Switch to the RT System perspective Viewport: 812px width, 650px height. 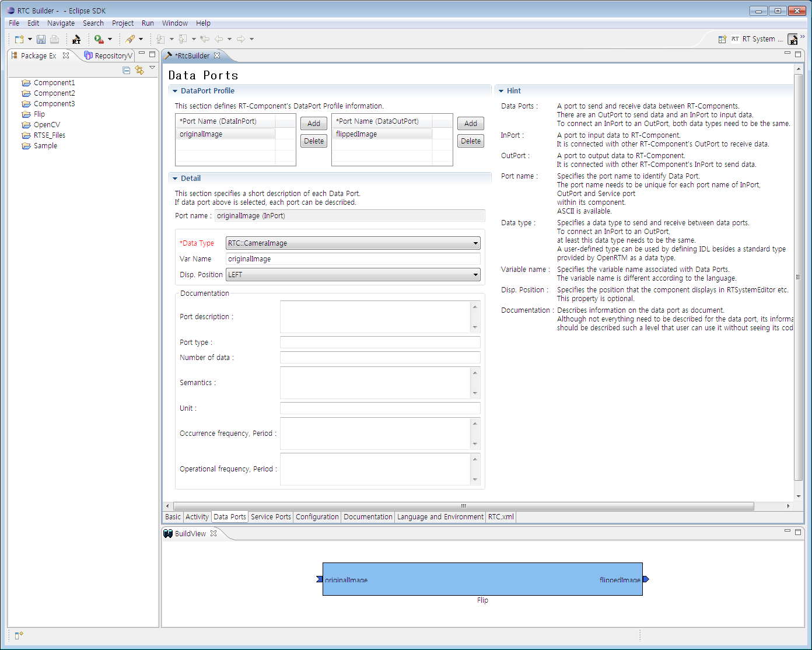pyautogui.click(x=757, y=39)
